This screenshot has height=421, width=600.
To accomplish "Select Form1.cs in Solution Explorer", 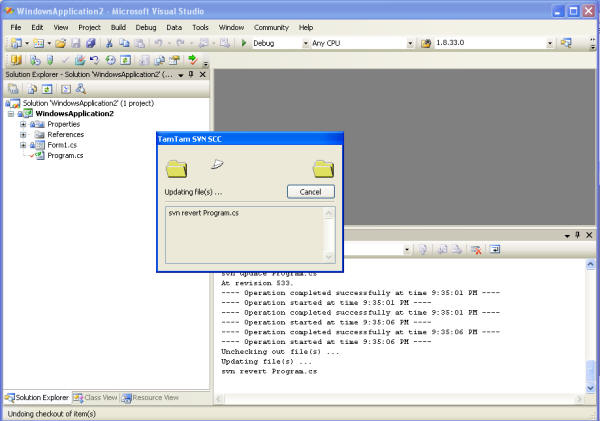I will point(62,145).
